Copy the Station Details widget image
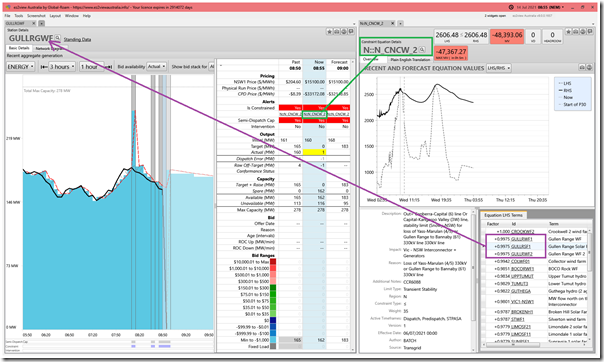Viewport: 604px width, 362px height. pyautogui.click(x=337, y=32)
